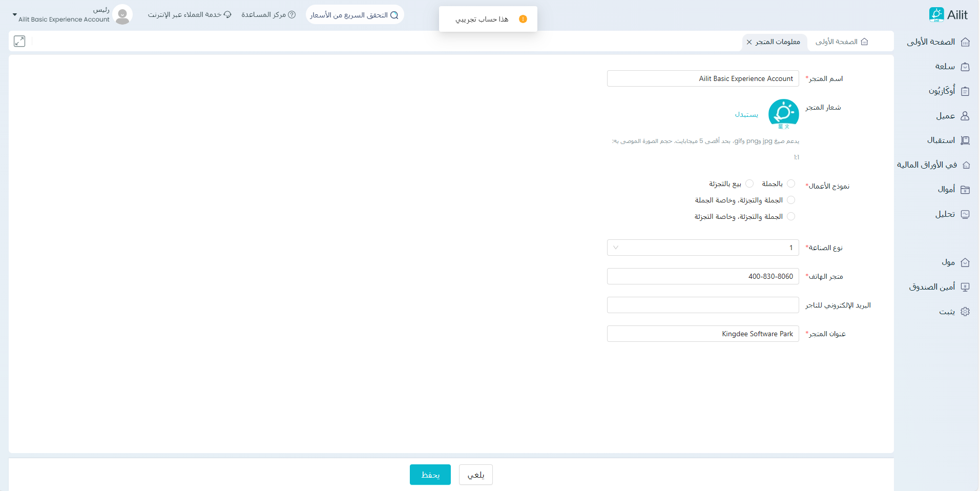
Task: Click the fullscreen expand icon
Action: click(19, 42)
